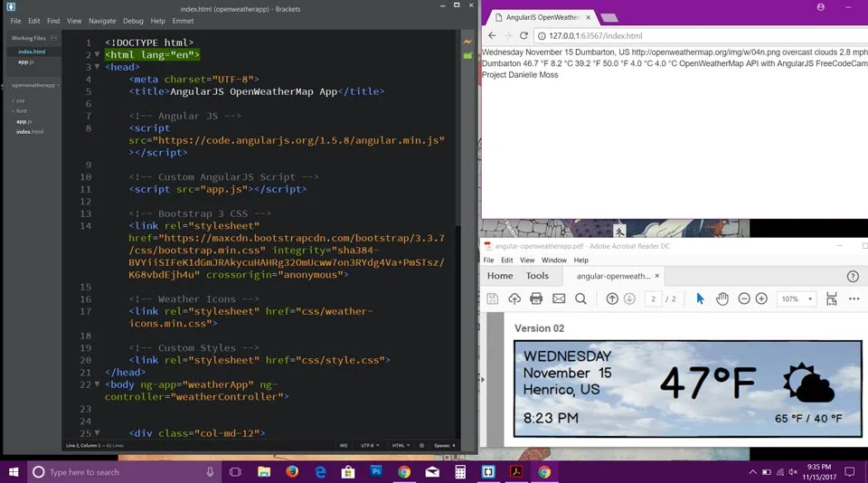Open the Window menu in Acrobat
The image size is (868, 483).
pos(553,260)
